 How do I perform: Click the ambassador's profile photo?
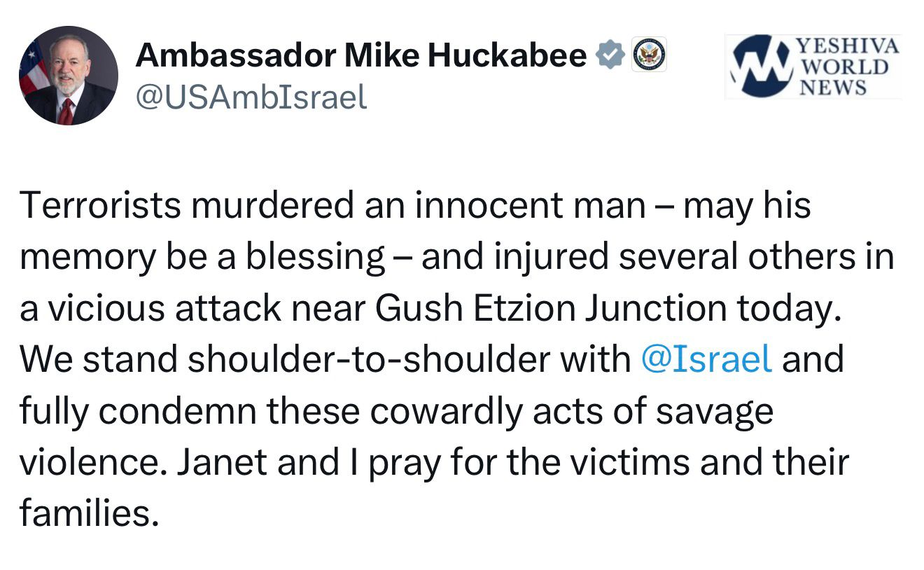click(69, 76)
